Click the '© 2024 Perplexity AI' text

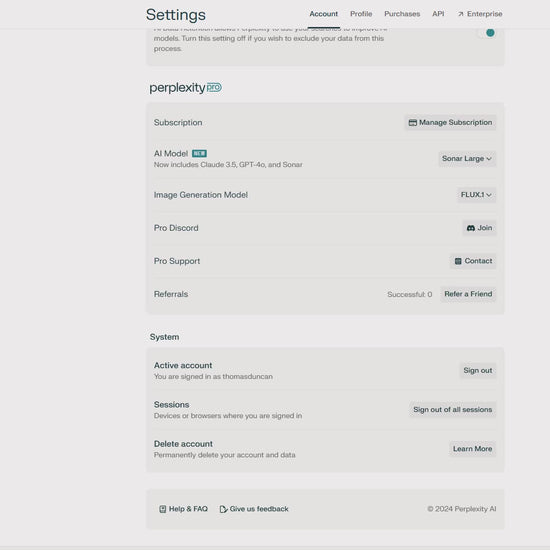[462, 509]
